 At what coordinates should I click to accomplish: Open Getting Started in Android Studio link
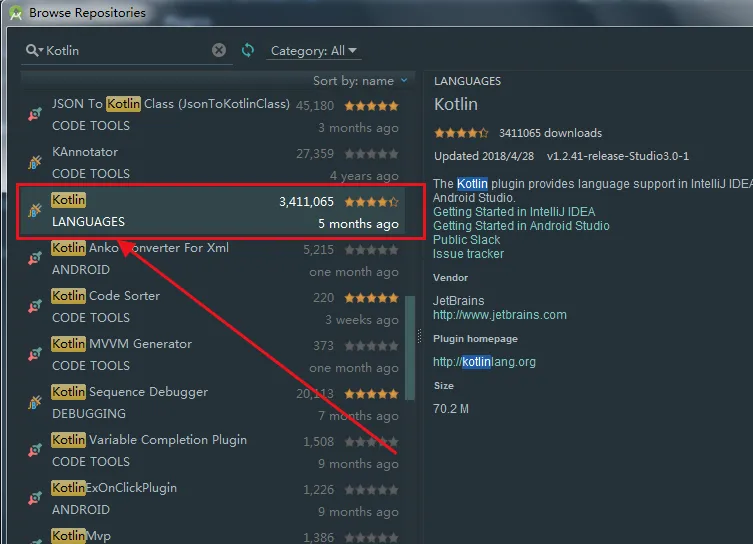[x=521, y=226]
